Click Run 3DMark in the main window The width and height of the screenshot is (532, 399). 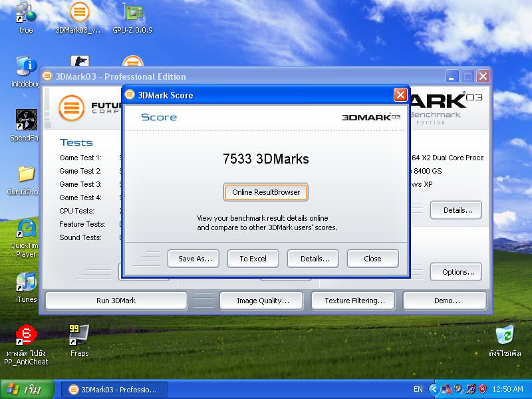pyautogui.click(x=116, y=301)
